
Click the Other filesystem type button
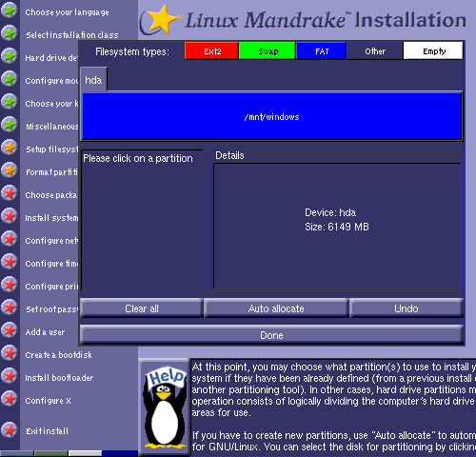375,50
